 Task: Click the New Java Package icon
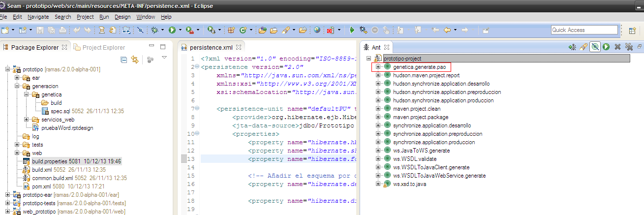(231, 30)
